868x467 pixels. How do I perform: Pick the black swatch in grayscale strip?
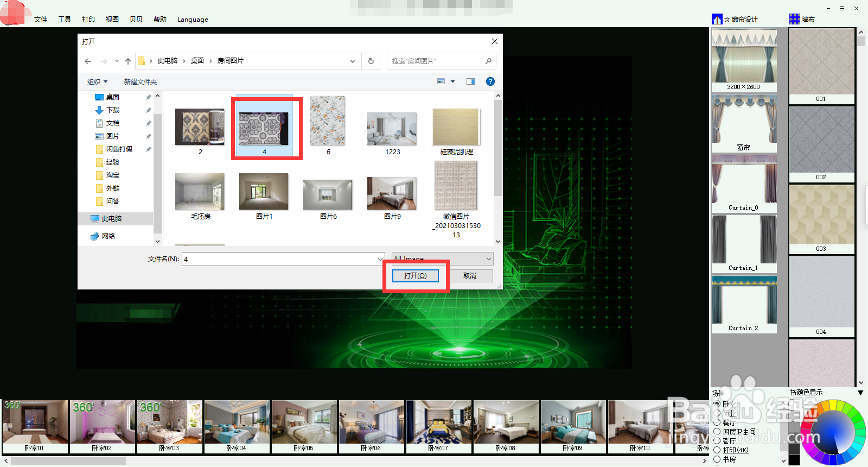(x=794, y=459)
